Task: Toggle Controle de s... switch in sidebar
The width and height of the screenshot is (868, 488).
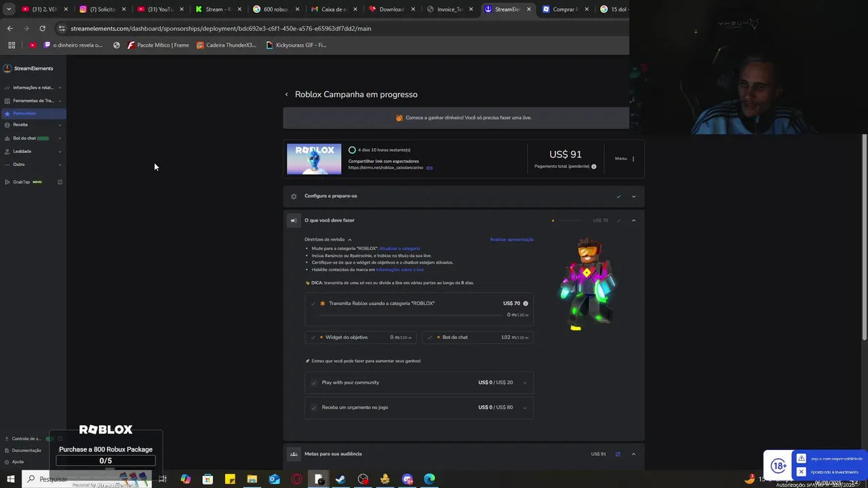Action: (50, 439)
